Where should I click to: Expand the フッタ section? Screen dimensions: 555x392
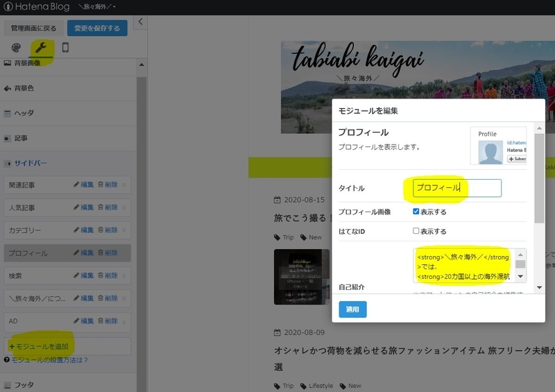pos(68,384)
